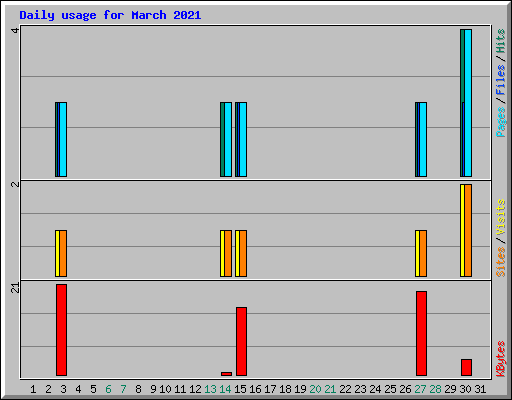Click day label "4" on the x-axis
Image resolution: width=512 pixels, height=400 pixels.
click(x=78, y=389)
